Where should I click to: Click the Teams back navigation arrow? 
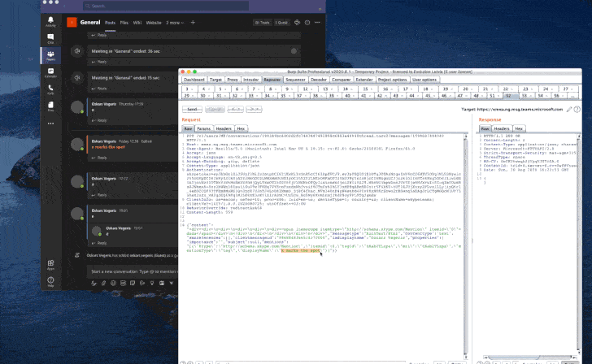[64, 6]
